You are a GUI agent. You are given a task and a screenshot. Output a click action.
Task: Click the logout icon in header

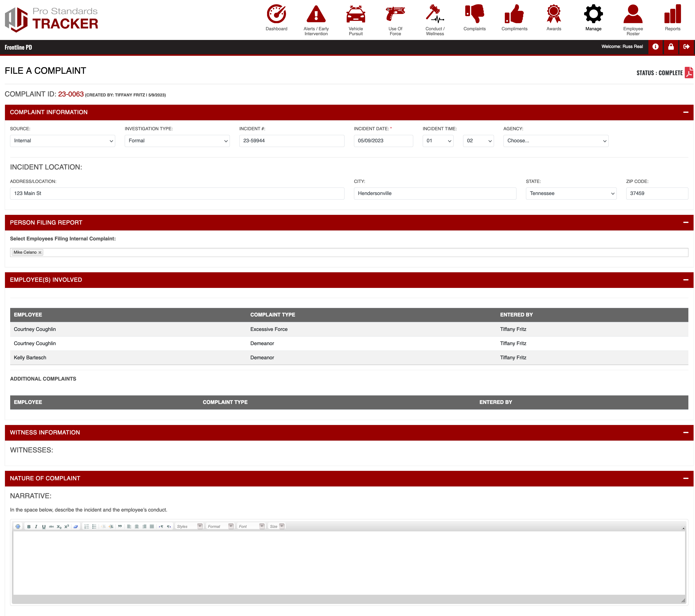point(686,47)
